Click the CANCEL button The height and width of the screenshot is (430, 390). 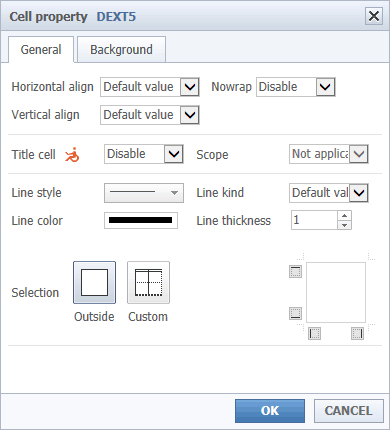pyautogui.click(x=349, y=411)
